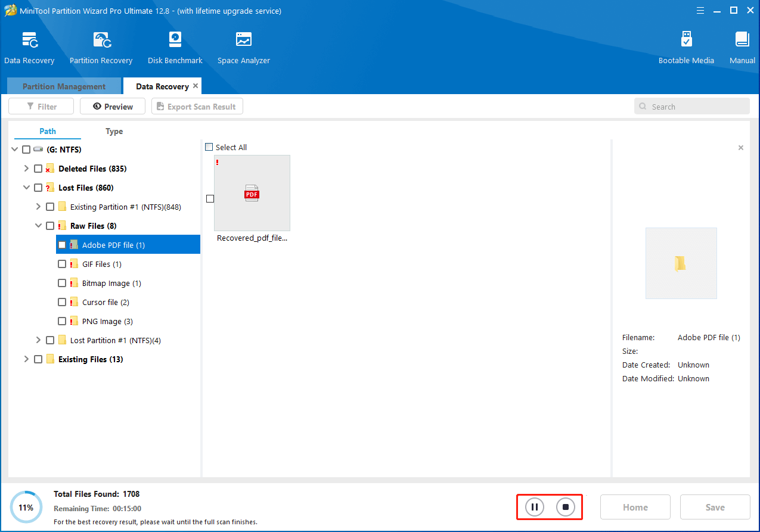Screen dimensions: 760x532
Task: Click the Lost Partition #1 folder icon
Action: (62, 340)
